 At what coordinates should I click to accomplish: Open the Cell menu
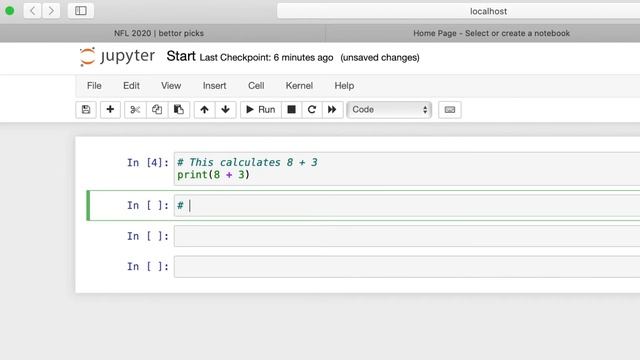tap(256, 86)
